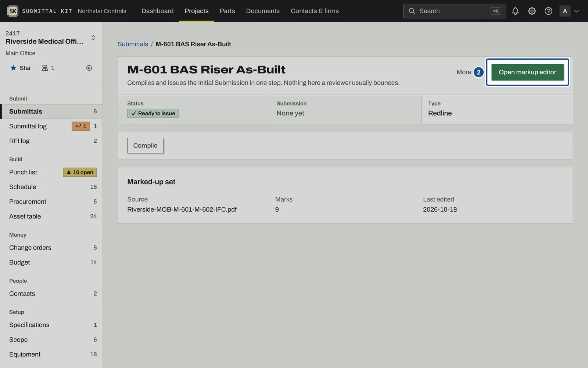588x368 pixels.
Task: Click the project settings gear in sidebar
Action: click(x=89, y=68)
